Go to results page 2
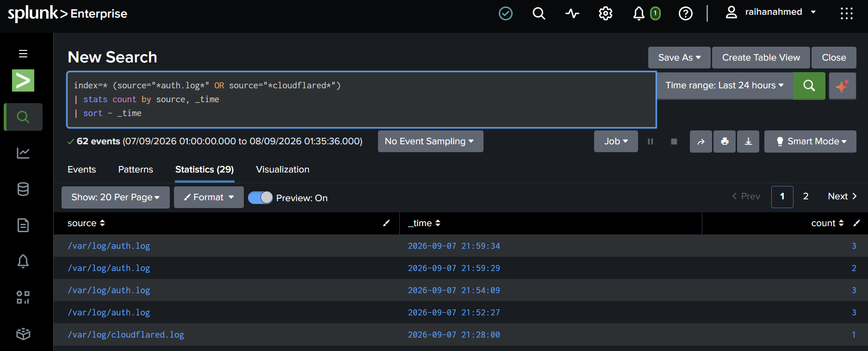The height and width of the screenshot is (351, 868). pyautogui.click(x=806, y=197)
